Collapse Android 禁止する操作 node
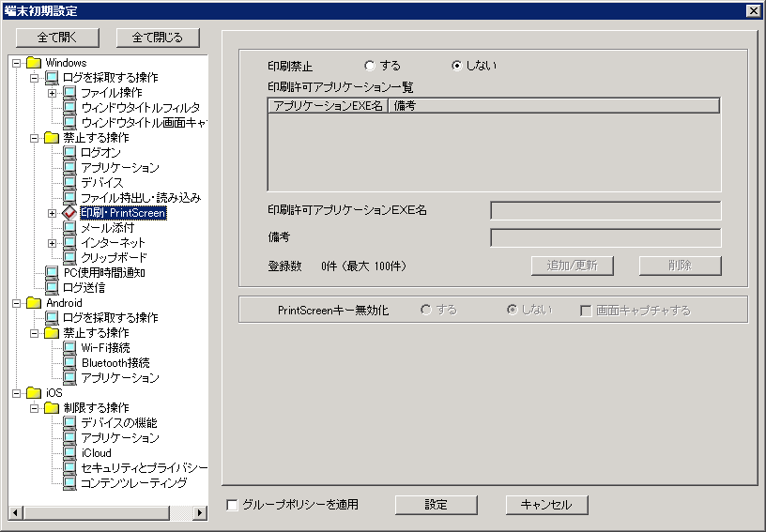766x532 pixels. point(34,333)
